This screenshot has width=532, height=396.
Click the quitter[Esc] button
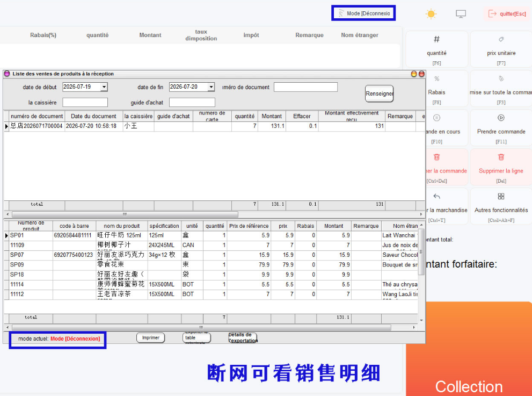[507, 14]
